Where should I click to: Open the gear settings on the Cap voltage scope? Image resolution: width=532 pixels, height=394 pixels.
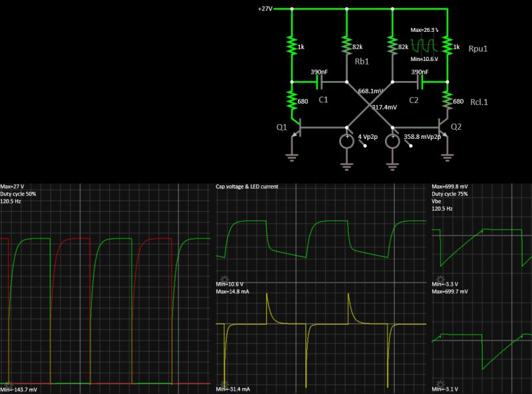(x=224, y=278)
